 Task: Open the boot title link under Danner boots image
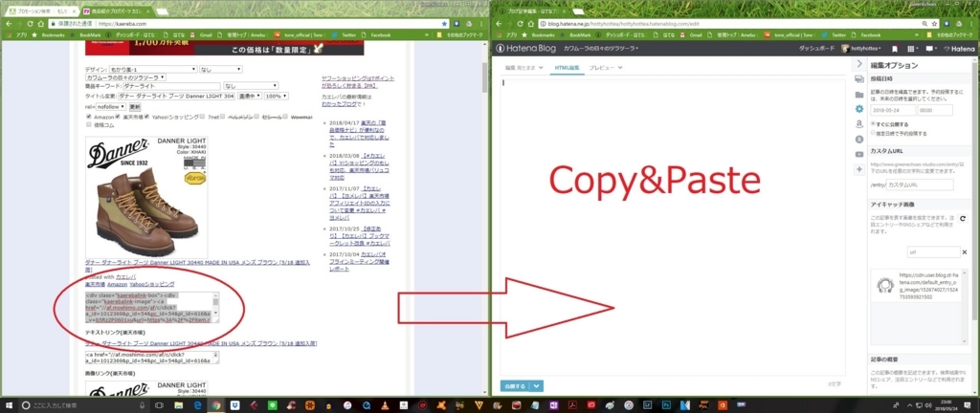coord(197,267)
